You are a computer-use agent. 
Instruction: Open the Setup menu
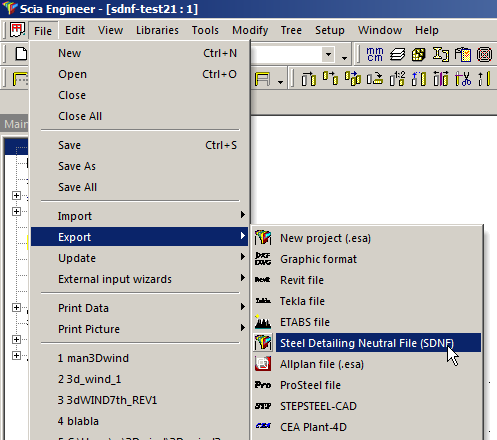click(330, 30)
